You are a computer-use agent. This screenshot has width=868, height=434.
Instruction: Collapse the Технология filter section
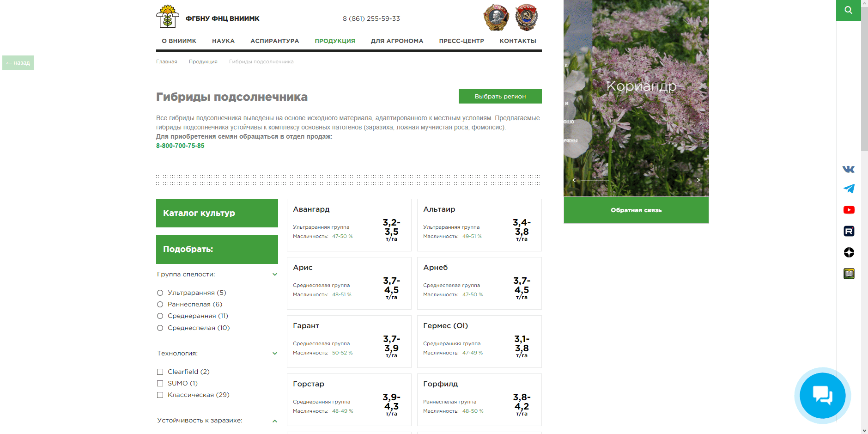(x=275, y=354)
